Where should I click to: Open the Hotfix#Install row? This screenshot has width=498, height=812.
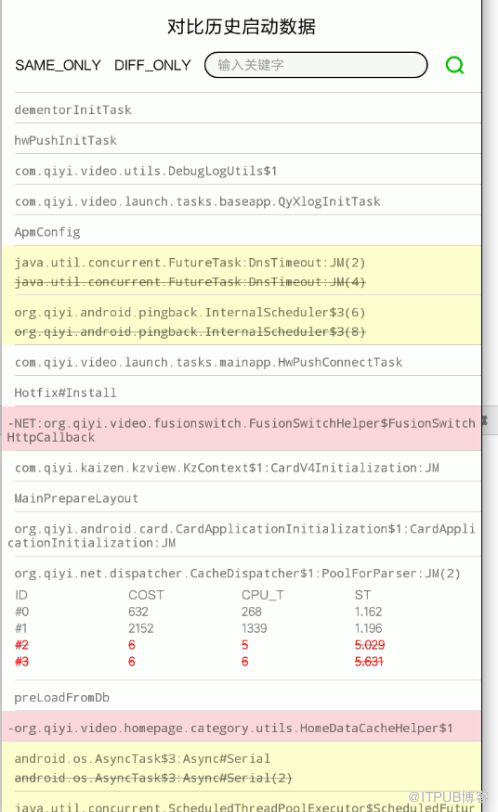coord(241,392)
